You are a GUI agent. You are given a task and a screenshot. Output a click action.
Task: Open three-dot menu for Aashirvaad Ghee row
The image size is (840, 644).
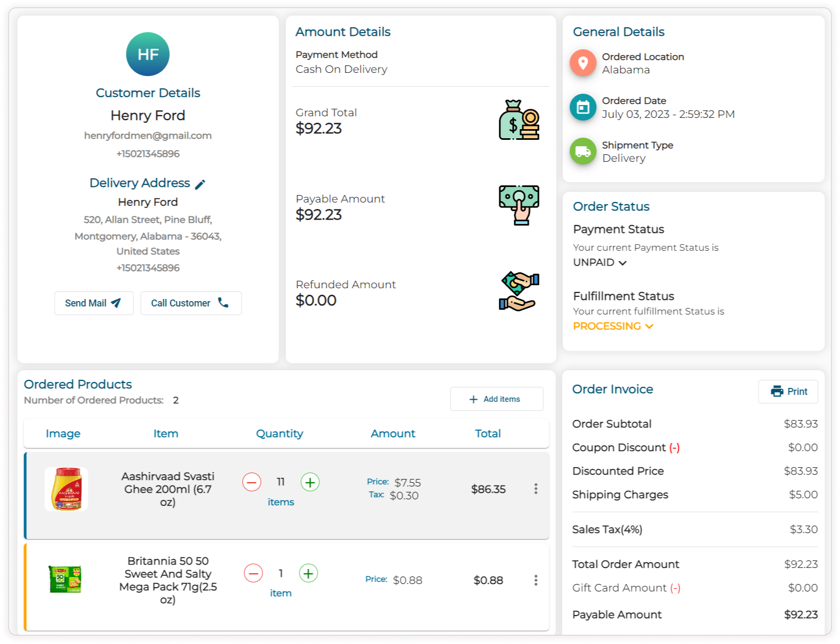536,489
